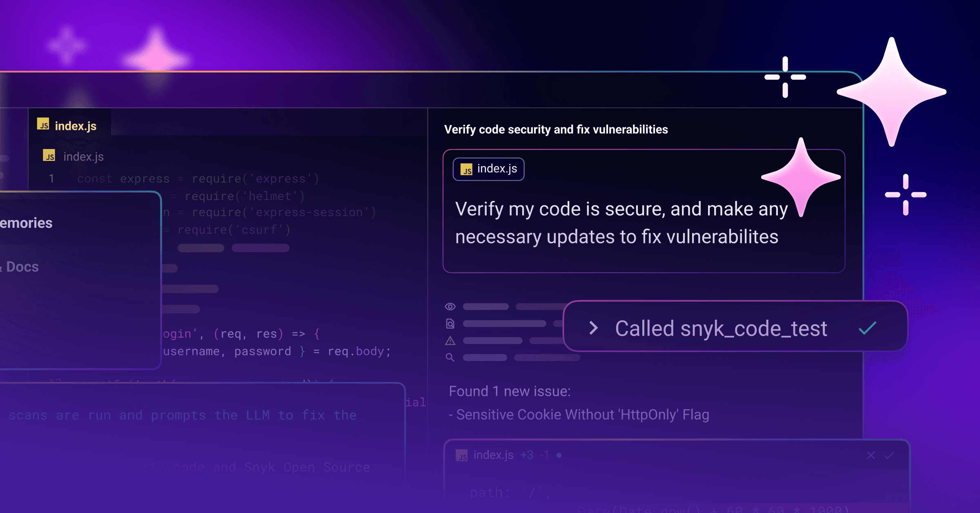980x513 pixels.
Task: Click the unsaved dot beside index.js diff
Action: 559,455
